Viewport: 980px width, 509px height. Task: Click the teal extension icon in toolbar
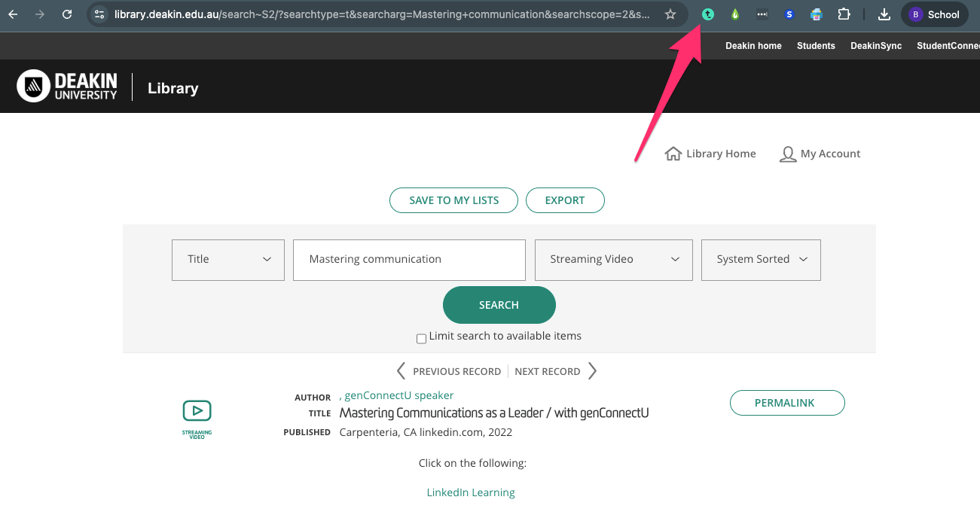(x=708, y=14)
